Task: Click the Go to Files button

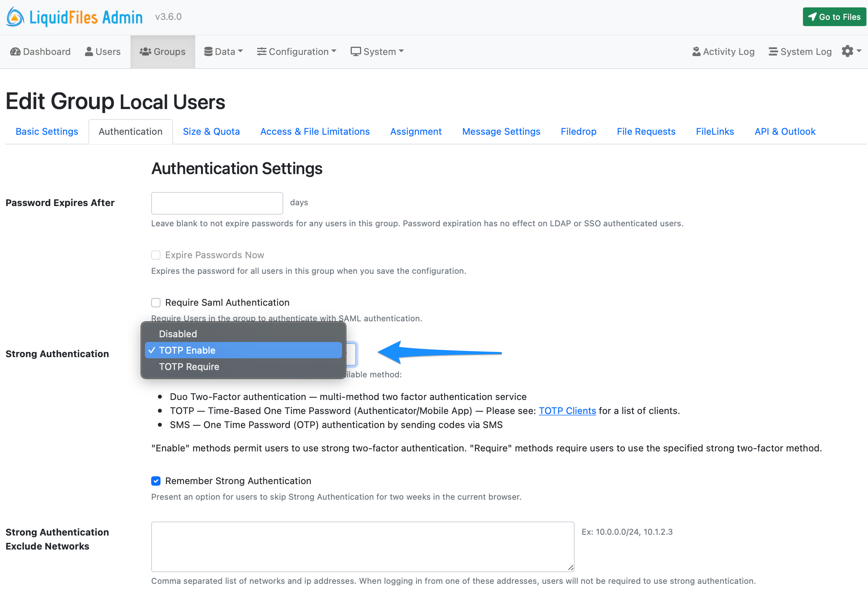Action: (x=834, y=17)
